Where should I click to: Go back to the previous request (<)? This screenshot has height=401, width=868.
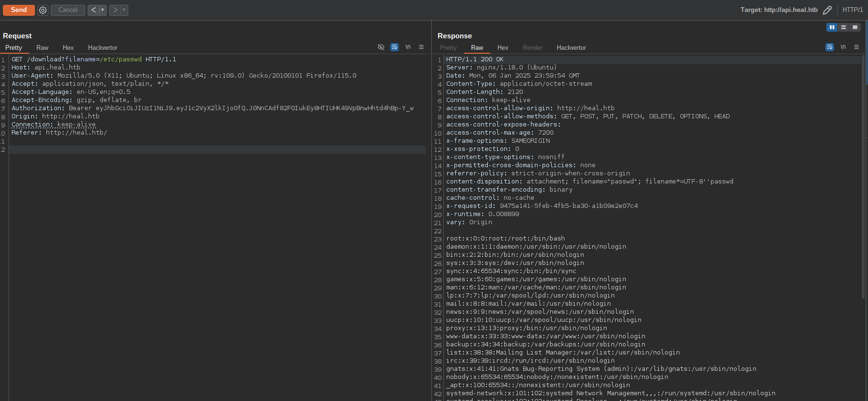tap(93, 10)
